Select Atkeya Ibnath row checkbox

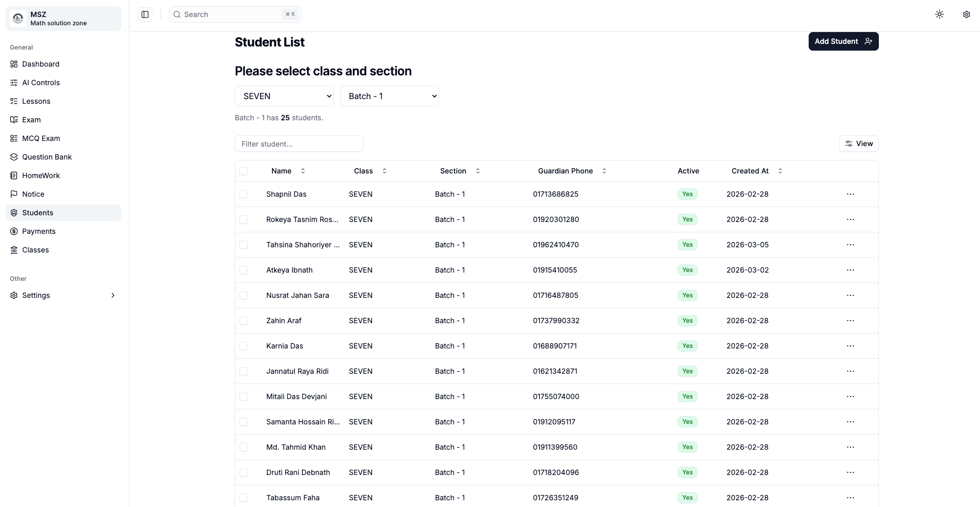[x=244, y=270]
